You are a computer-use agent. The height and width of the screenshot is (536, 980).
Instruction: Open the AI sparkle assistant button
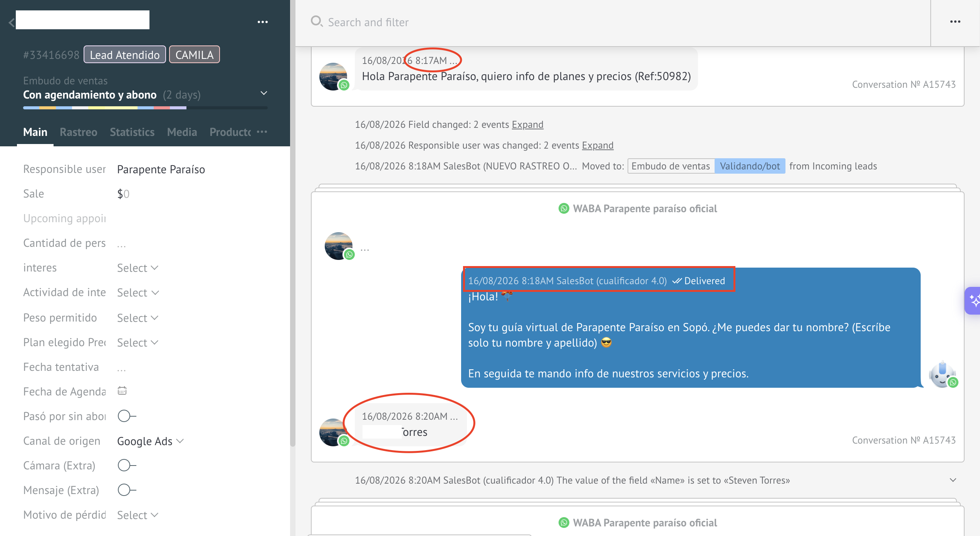pos(973,301)
